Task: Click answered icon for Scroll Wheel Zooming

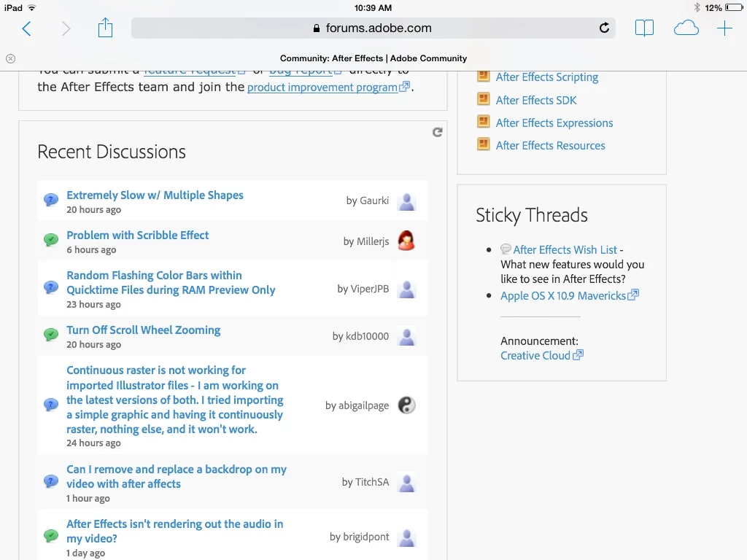Action: click(x=51, y=334)
